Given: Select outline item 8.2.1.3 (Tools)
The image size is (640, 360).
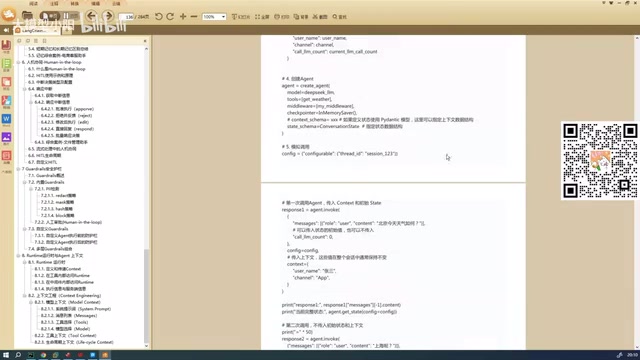Looking at the screenshot, I should click(x=64, y=322).
